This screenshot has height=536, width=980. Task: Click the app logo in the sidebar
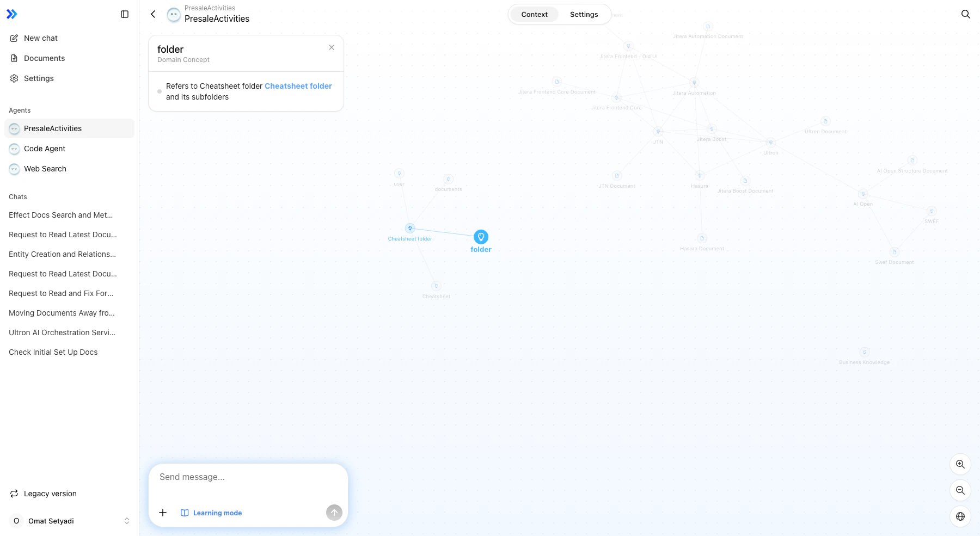pyautogui.click(x=12, y=14)
